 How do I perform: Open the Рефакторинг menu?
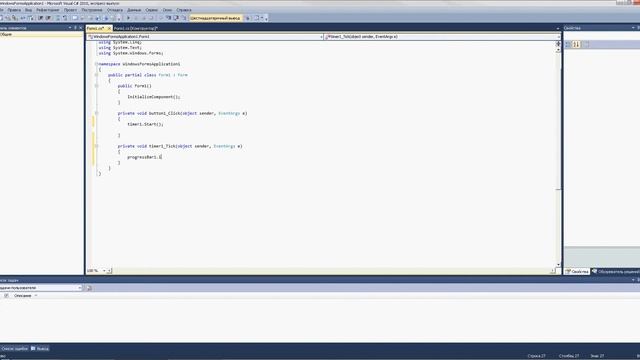(47, 10)
